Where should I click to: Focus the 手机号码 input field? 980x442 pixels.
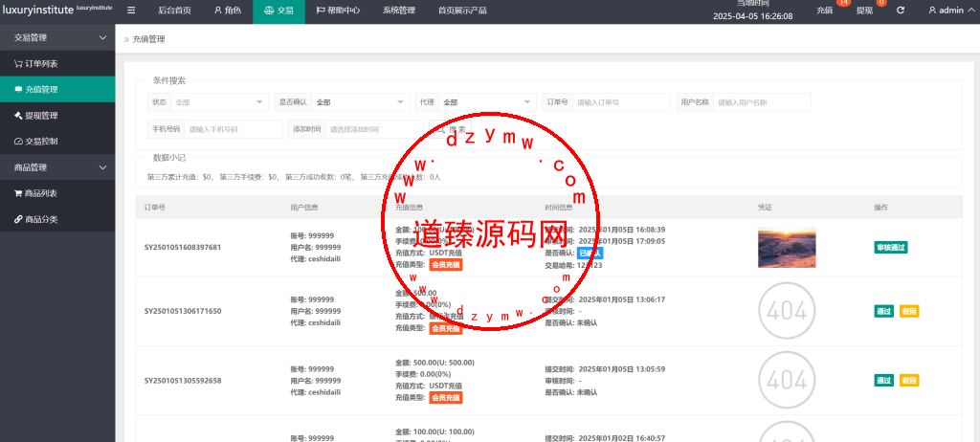[234, 129]
